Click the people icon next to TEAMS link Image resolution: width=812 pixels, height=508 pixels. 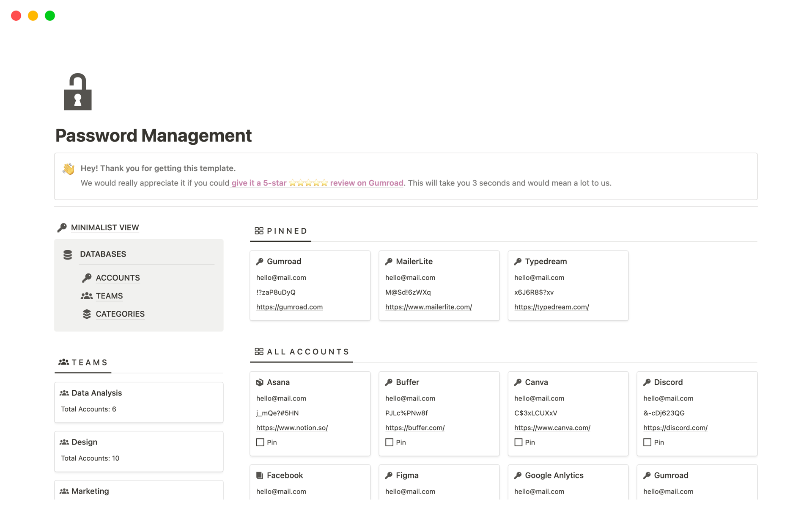pos(87,296)
